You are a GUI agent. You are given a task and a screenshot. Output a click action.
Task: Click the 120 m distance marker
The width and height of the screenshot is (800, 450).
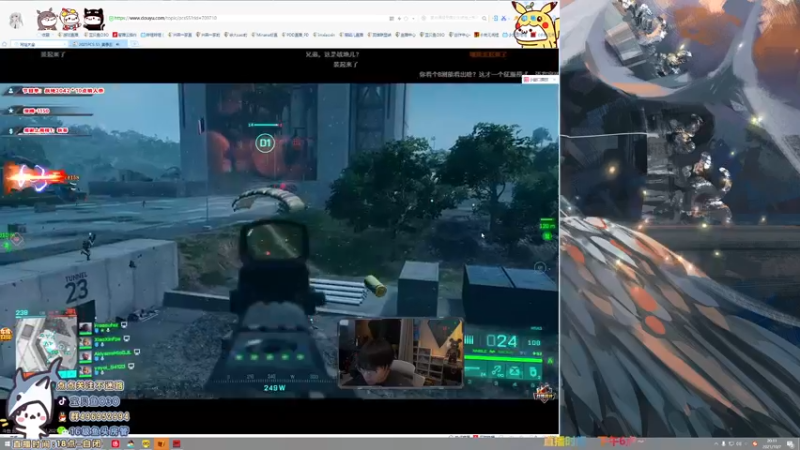[x=547, y=226]
